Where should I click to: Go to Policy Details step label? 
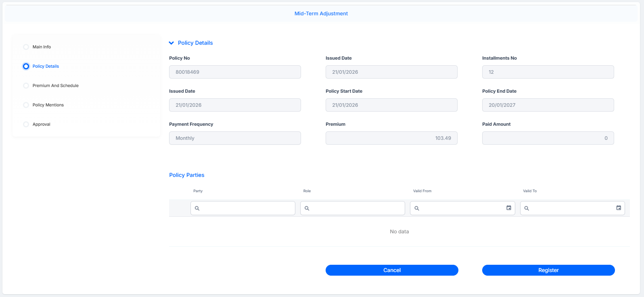(x=46, y=66)
